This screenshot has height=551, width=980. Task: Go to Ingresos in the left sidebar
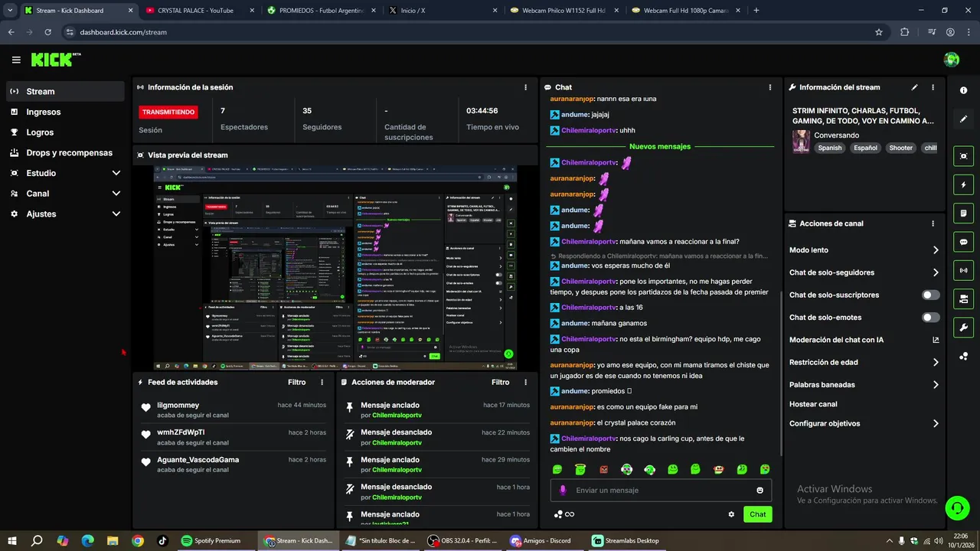pyautogui.click(x=65, y=112)
